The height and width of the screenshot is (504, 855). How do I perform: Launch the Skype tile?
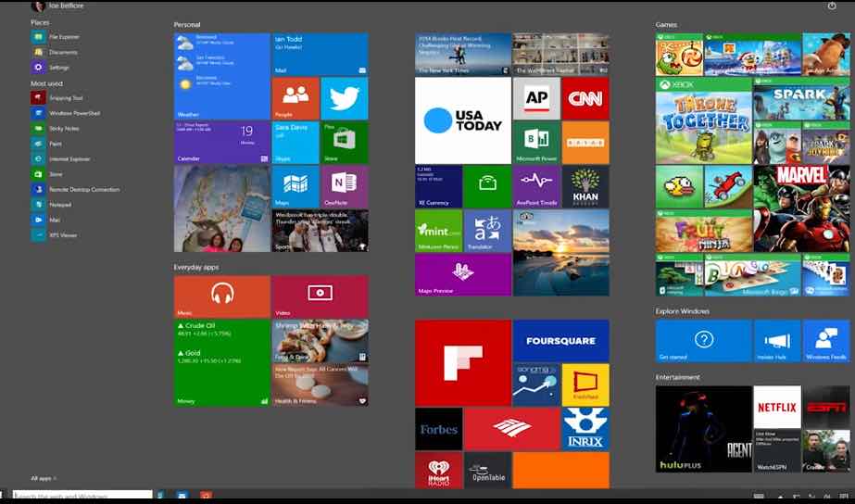[295, 143]
